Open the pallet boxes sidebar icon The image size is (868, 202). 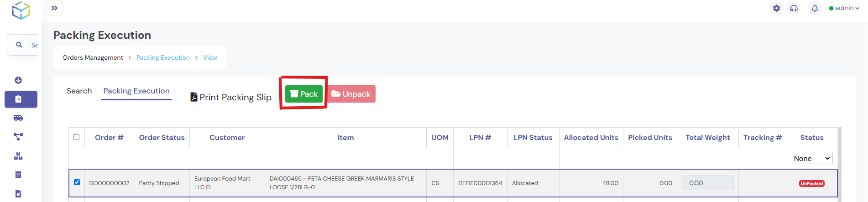tap(18, 156)
